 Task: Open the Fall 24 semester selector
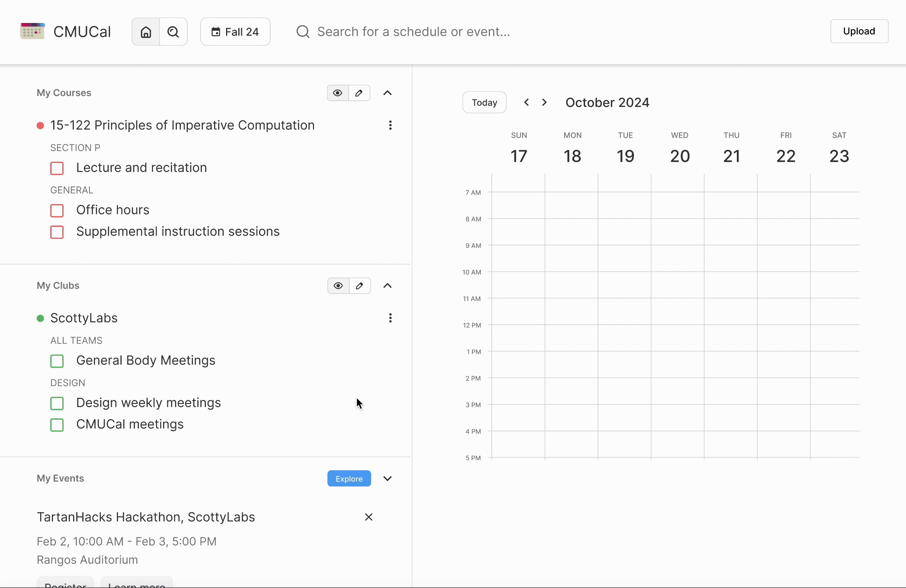point(235,32)
